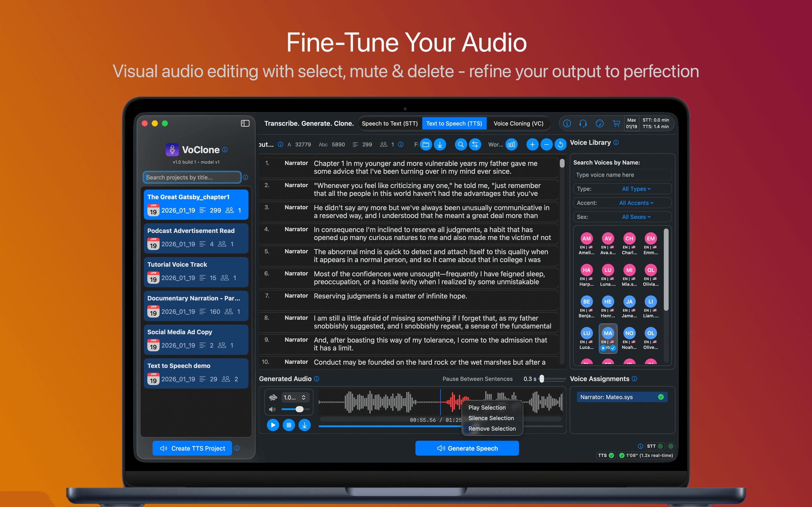The height and width of the screenshot is (507, 812).
Task: Click the green checkmark on Narrator: Mateo.sys assignment
Action: [x=661, y=397]
